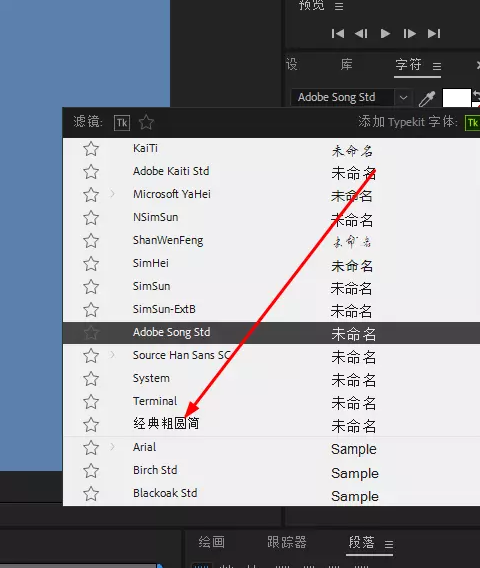The height and width of the screenshot is (568, 480).
Task: Favorite the 经典粗圆简 font
Action: (x=91, y=425)
